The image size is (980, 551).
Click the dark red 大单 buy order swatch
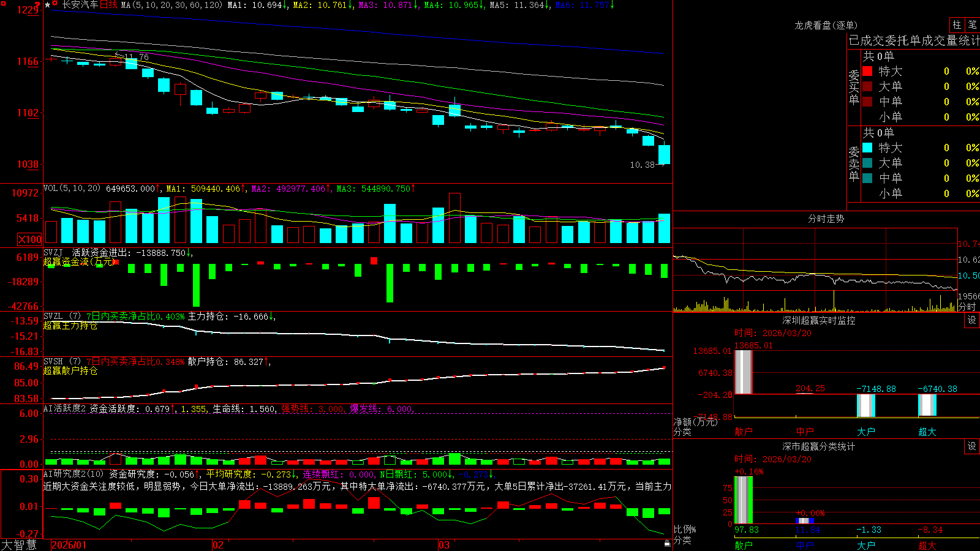coord(867,86)
